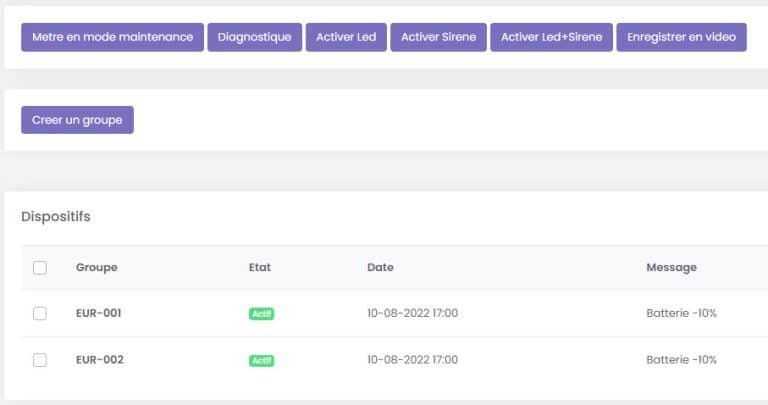Screen dimensions: 768x405
Task: Select the EUR-002 date 10-08-2022 17:00
Action: click(x=412, y=359)
